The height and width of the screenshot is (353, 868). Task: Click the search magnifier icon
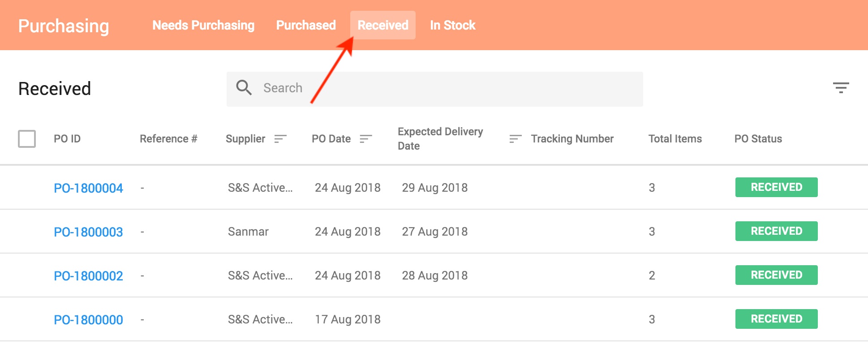[244, 88]
